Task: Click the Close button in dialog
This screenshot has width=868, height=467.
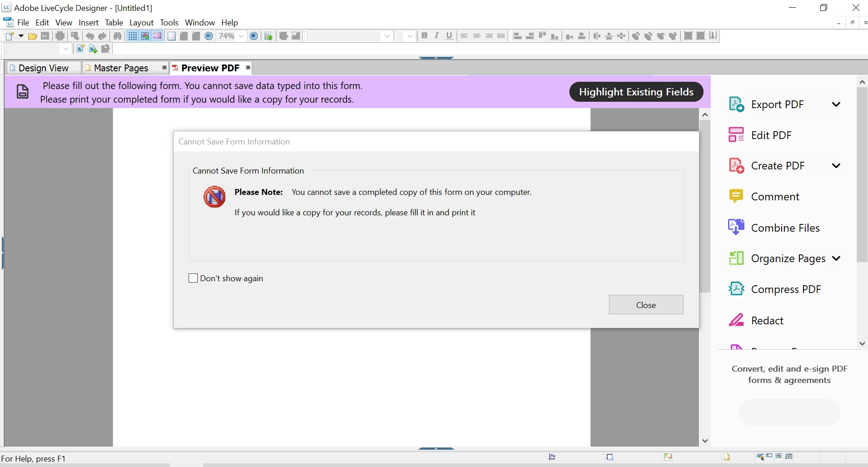Action: tap(646, 305)
